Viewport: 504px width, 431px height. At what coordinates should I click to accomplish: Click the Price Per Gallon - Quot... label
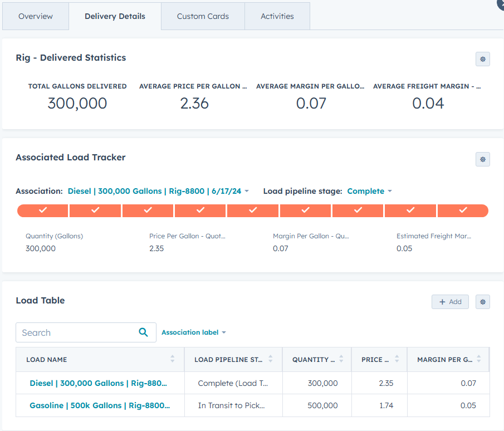187,236
